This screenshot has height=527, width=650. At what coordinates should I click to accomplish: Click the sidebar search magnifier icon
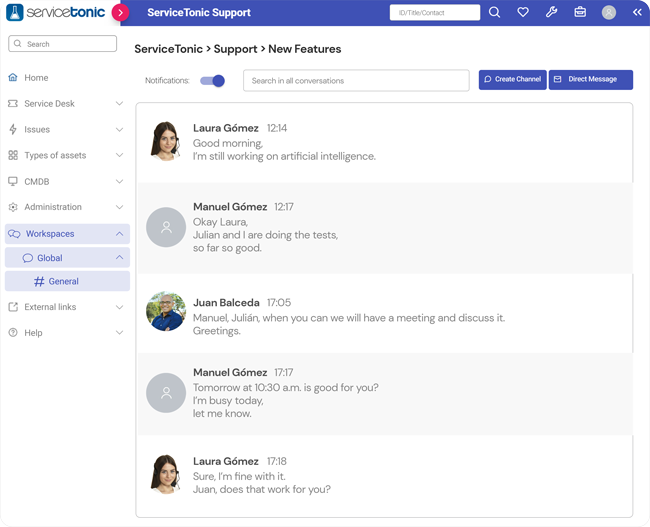tap(17, 44)
